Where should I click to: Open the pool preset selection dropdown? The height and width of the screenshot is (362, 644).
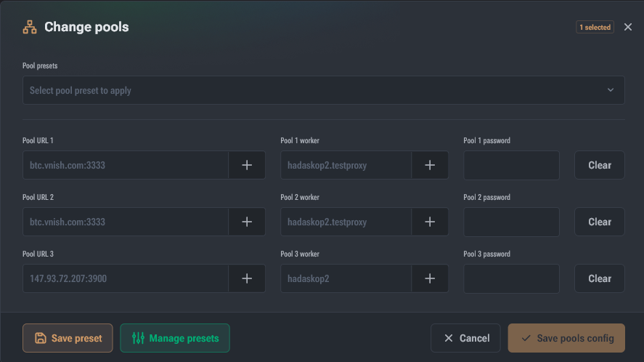click(324, 90)
